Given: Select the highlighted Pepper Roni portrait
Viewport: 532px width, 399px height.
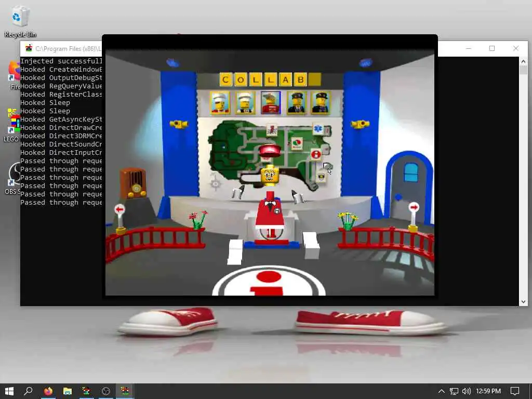Looking at the screenshot, I should pyautogui.click(x=271, y=102).
